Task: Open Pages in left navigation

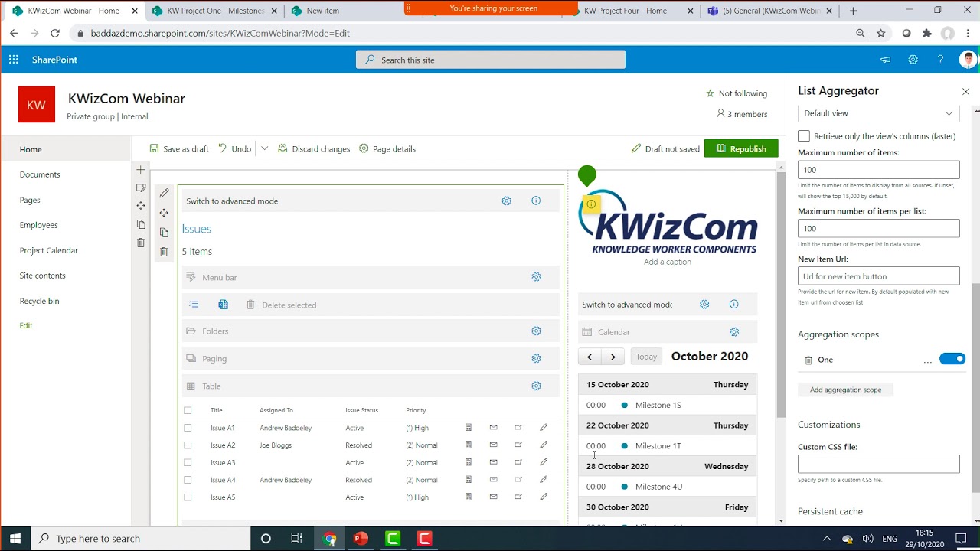Action: (x=30, y=200)
